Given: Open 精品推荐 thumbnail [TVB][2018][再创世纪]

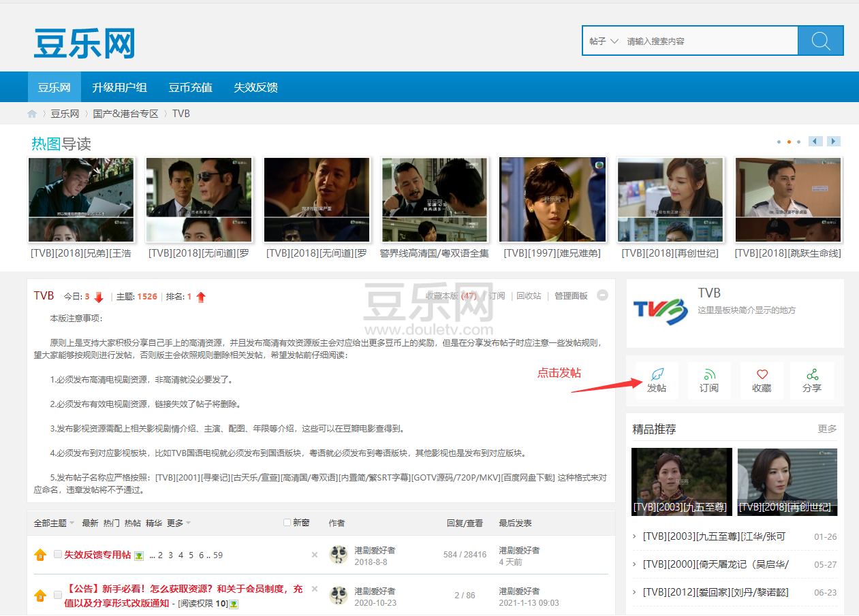Looking at the screenshot, I should click(787, 481).
